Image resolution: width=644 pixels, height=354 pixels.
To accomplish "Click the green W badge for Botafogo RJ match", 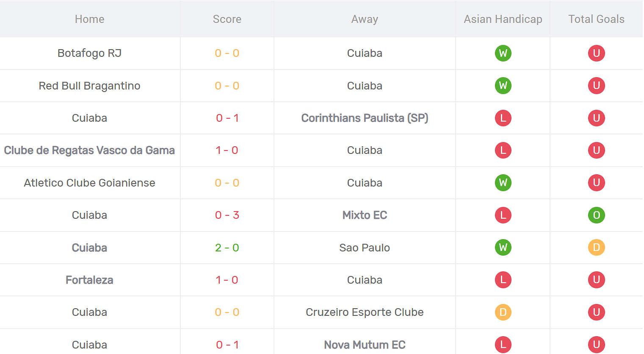I will pos(503,53).
